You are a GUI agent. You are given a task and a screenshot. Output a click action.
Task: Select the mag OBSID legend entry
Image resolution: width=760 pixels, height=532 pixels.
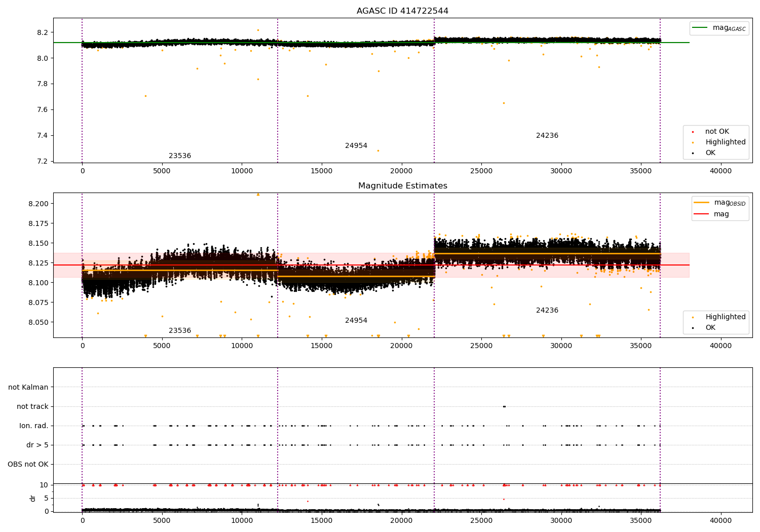(x=719, y=203)
